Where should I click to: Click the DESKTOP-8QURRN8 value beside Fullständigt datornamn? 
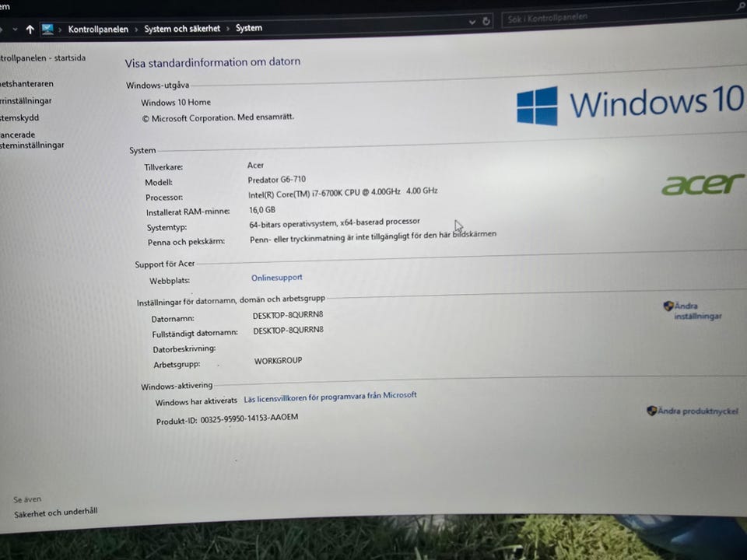(288, 330)
